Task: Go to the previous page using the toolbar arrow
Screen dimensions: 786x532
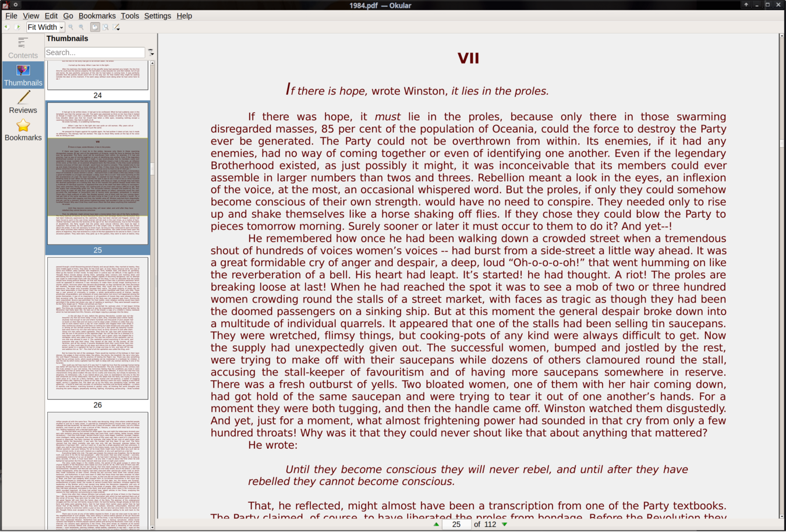Action: pos(7,27)
